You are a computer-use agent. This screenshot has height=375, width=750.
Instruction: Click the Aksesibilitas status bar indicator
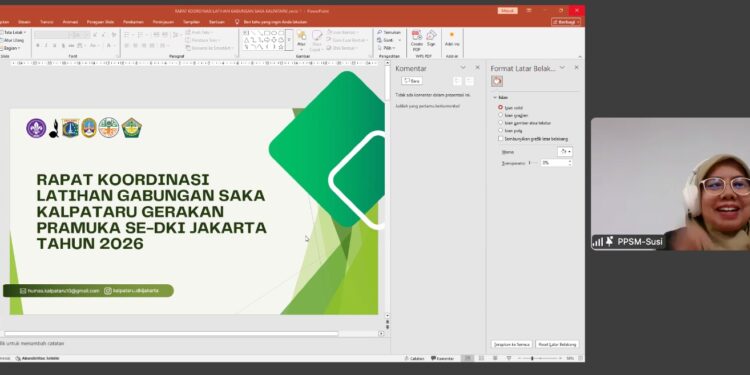[x=37, y=358]
